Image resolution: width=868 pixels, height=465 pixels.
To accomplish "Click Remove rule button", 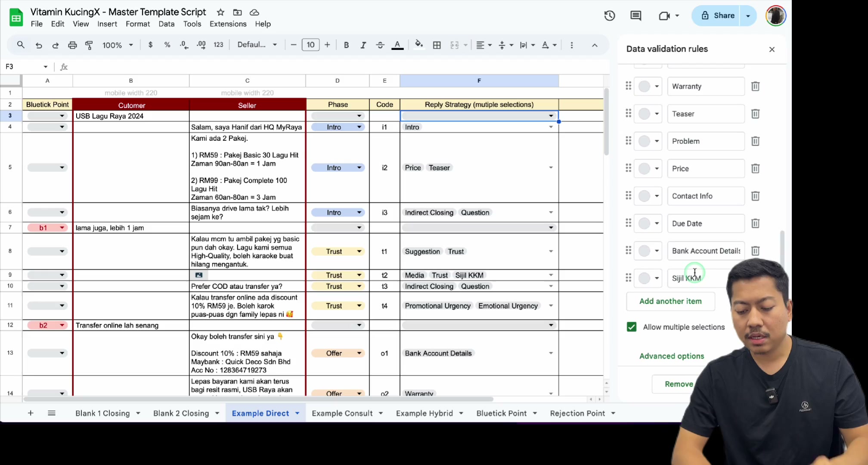I will (679, 384).
